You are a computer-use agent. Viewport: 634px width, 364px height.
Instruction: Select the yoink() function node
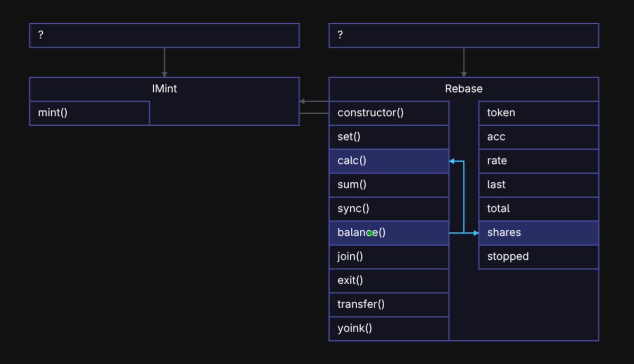(389, 329)
